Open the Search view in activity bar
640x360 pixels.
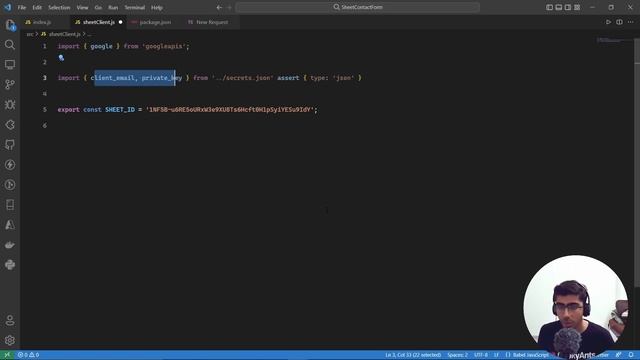(10, 44)
